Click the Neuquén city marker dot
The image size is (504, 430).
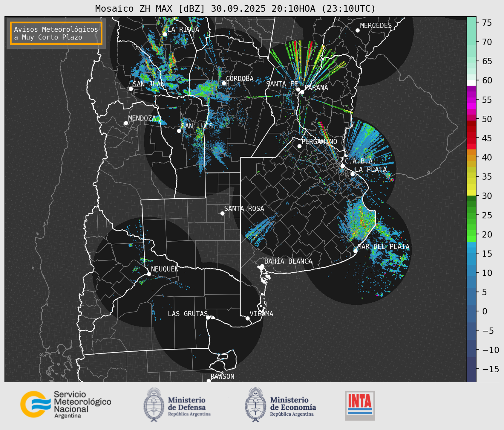click(149, 274)
